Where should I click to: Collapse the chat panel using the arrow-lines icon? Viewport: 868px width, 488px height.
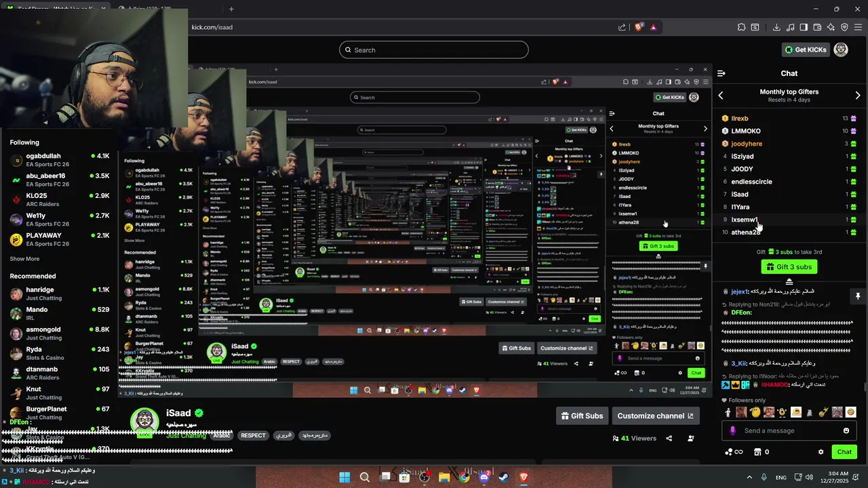click(x=722, y=73)
